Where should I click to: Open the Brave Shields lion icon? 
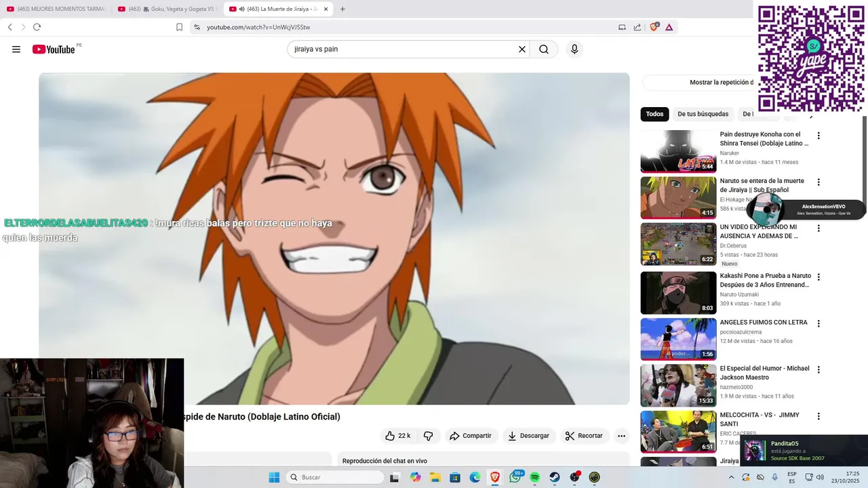(654, 27)
